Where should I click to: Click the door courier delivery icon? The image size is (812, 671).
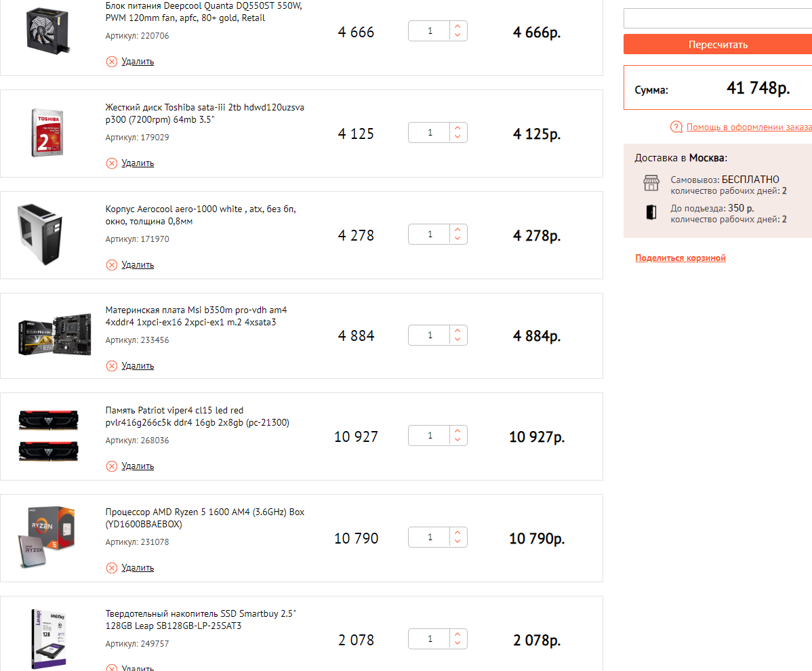coord(651,213)
